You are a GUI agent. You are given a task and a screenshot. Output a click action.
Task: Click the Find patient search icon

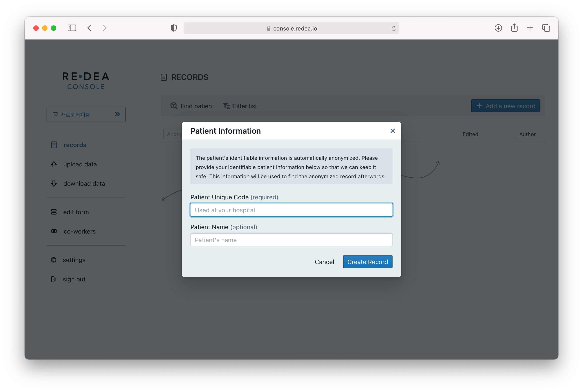coord(174,106)
